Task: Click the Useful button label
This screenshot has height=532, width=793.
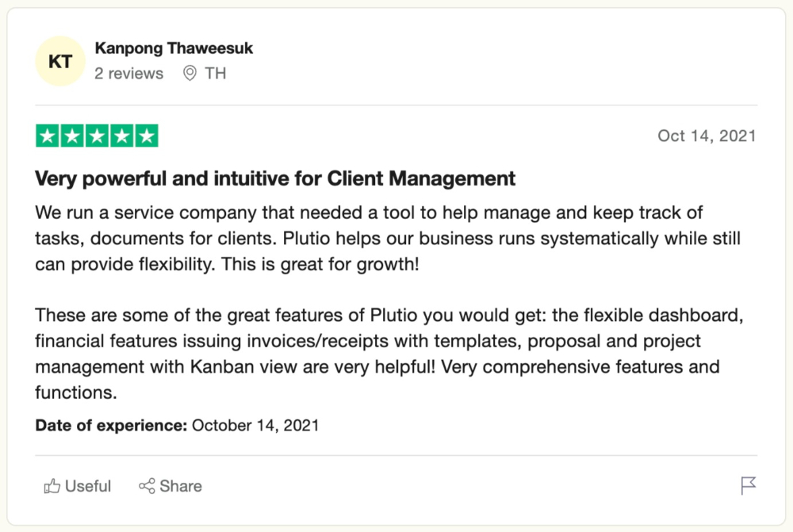Action: [88, 486]
